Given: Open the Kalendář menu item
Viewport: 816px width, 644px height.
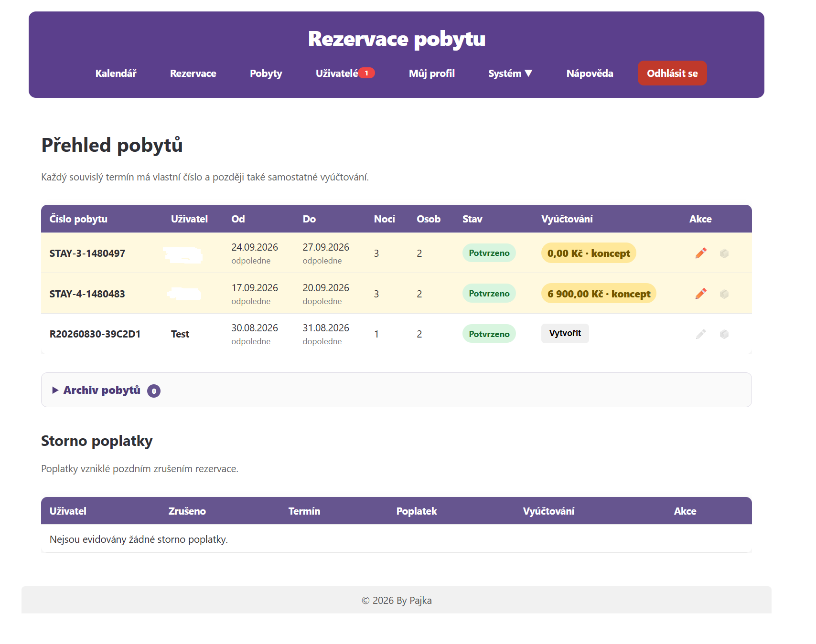Looking at the screenshot, I should pyautogui.click(x=116, y=73).
